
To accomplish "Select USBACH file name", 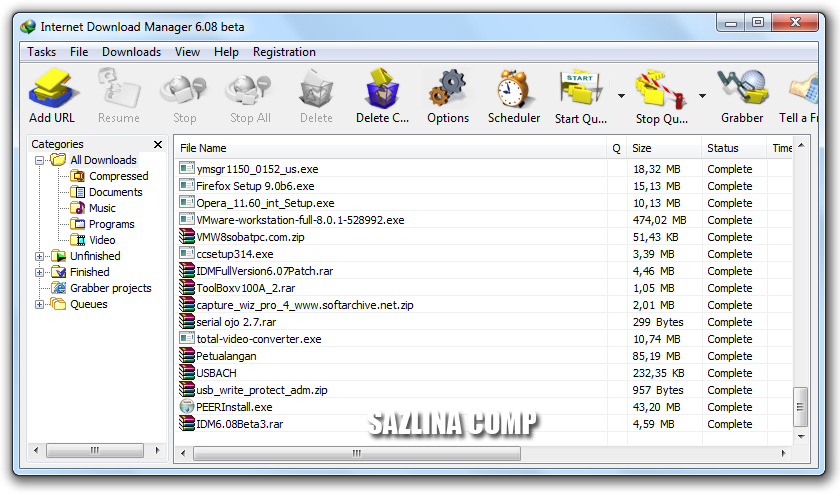I will (x=216, y=373).
